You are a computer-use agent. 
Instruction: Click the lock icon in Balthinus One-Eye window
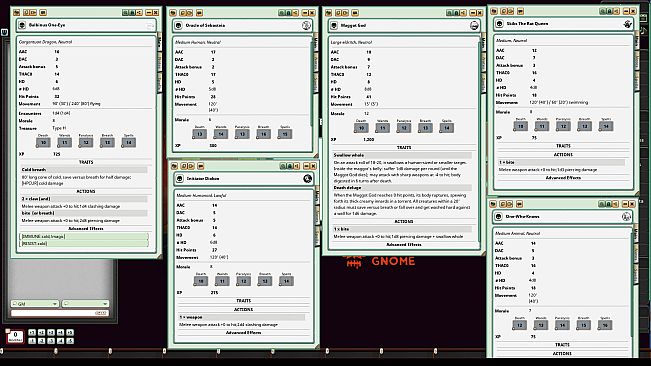click(132, 13)
